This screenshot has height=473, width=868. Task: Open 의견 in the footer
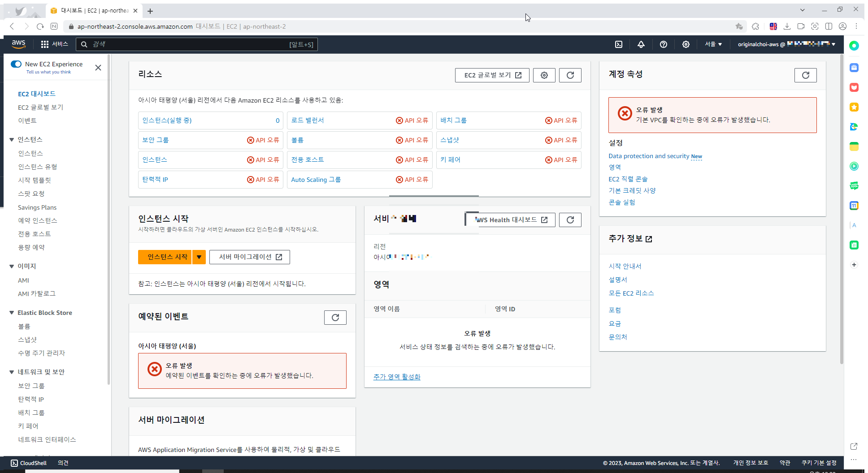click(x=63, y=463)
